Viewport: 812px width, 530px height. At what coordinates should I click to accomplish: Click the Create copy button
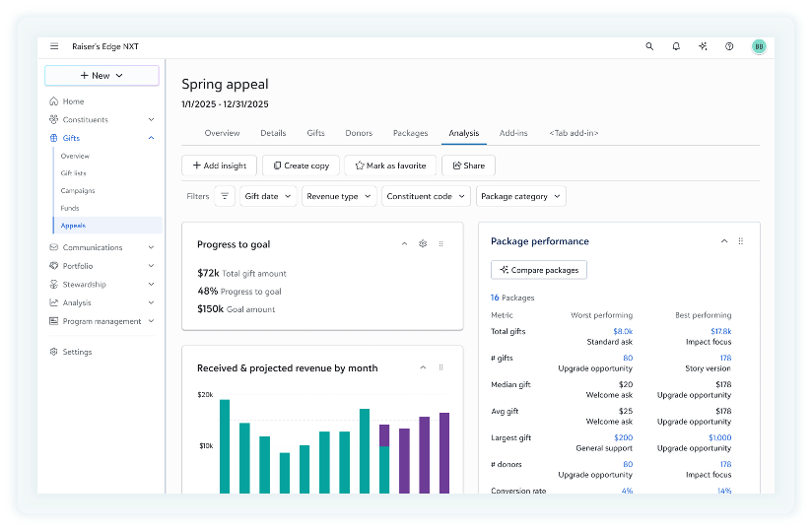point(301,166)
